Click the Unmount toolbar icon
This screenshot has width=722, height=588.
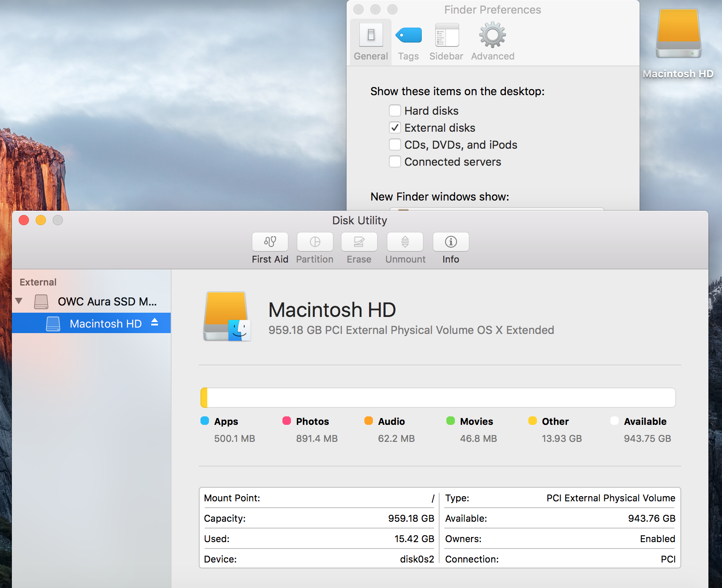405,242
